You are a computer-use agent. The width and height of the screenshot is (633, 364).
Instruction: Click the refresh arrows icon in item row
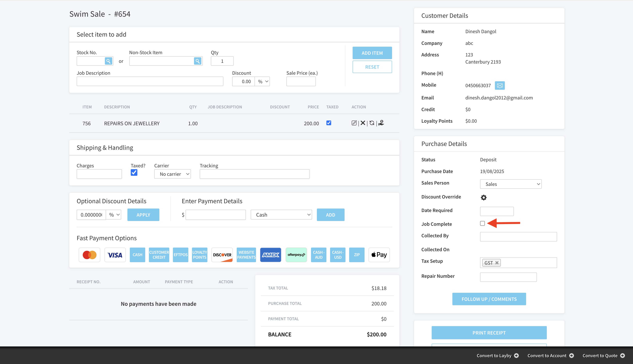tap(372, 123)
